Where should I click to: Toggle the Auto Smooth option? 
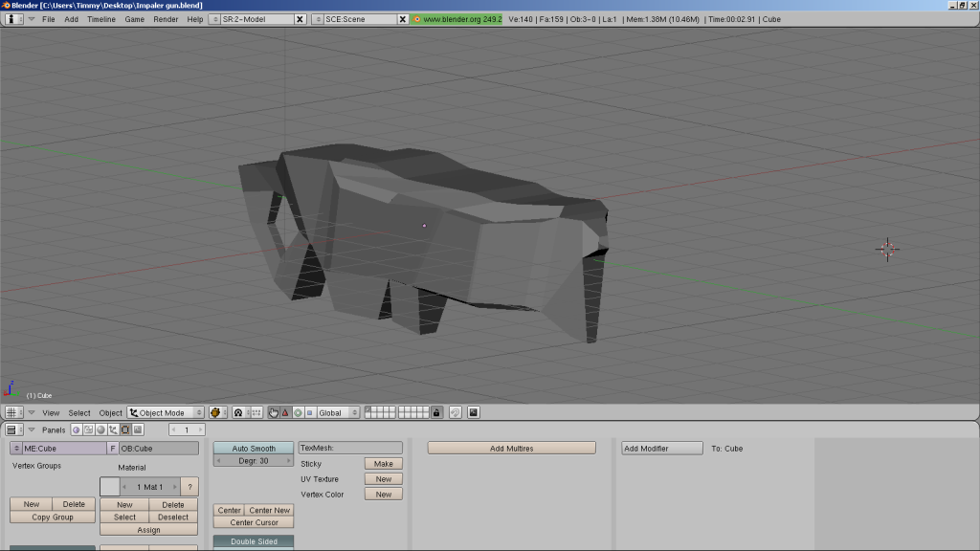coord(253,448)
